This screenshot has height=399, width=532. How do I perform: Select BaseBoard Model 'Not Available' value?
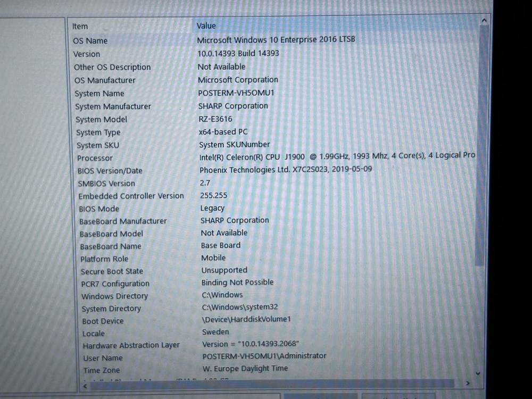(x=225, y=233)
